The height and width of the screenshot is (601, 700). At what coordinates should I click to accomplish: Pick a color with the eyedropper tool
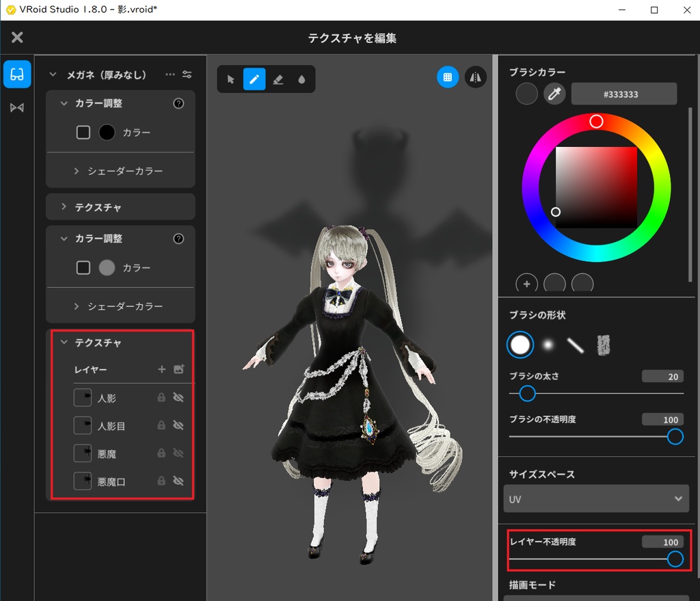(x=554, y=94)
